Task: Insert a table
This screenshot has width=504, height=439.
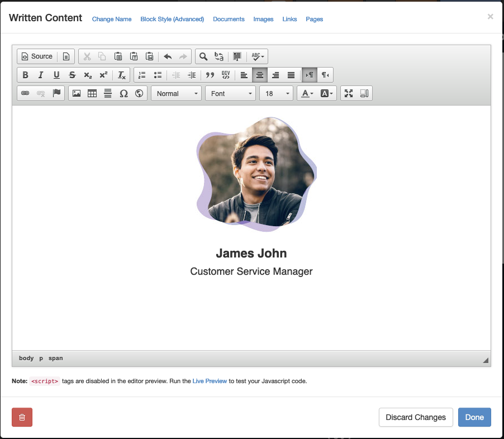Action: pyautogui.click(x=92, y=93)
